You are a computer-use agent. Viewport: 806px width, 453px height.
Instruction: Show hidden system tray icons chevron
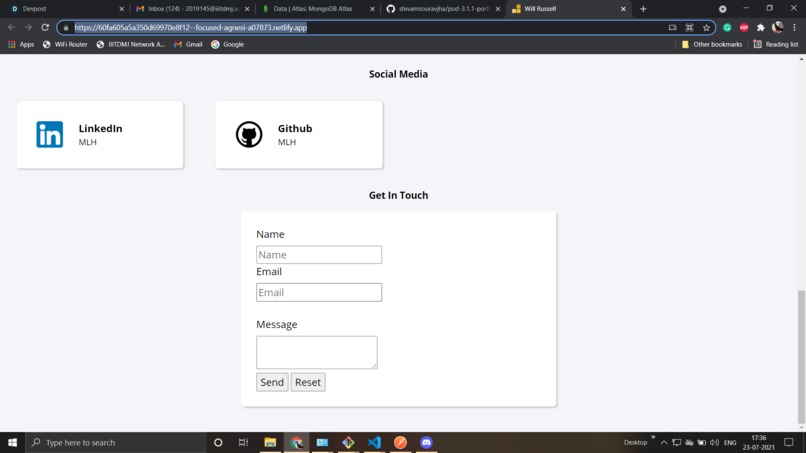pyautogui.click(x=664, y=442)
